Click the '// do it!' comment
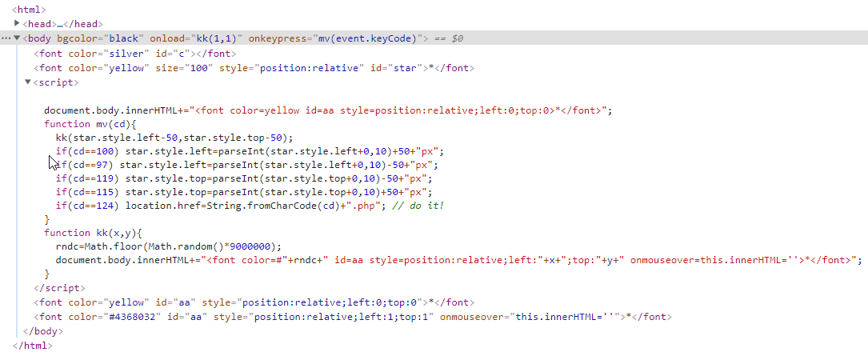Viewport: 868px width, 356px height. pos(418,206)
